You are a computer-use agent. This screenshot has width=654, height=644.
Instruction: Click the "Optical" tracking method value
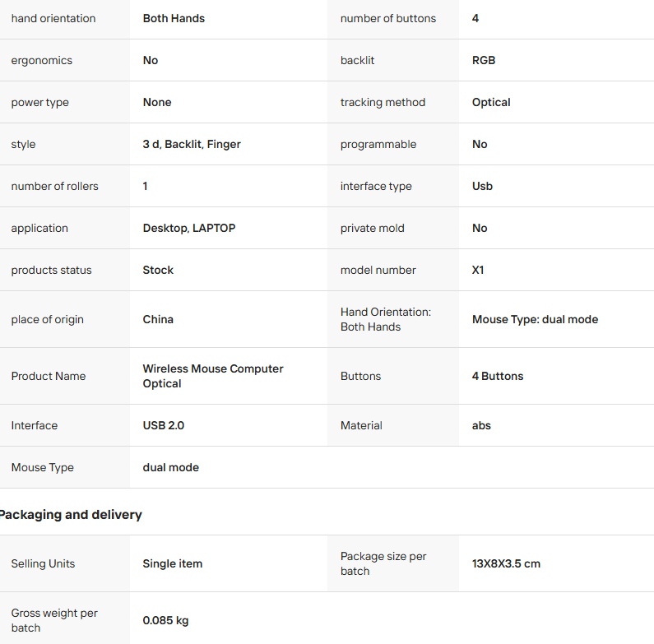point(491,102)
